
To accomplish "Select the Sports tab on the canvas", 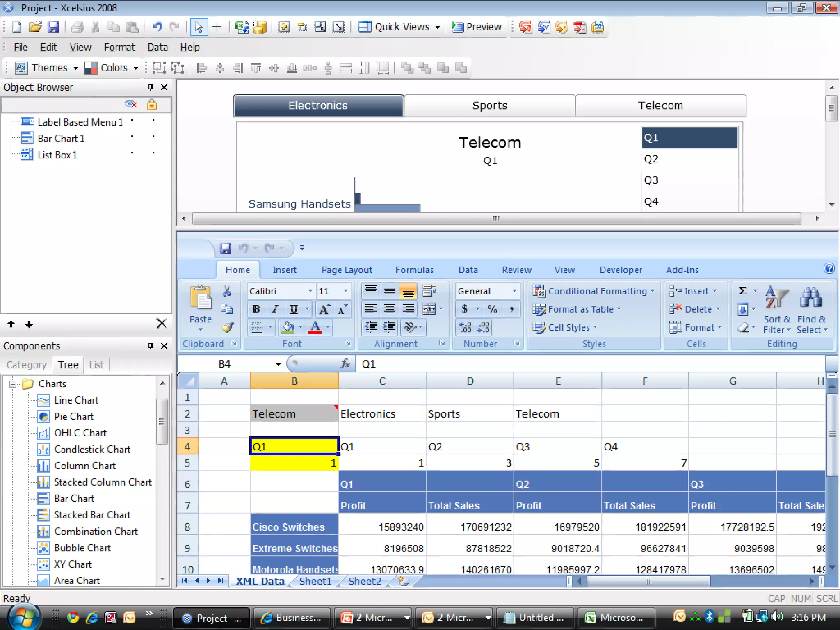I will 490,105.
